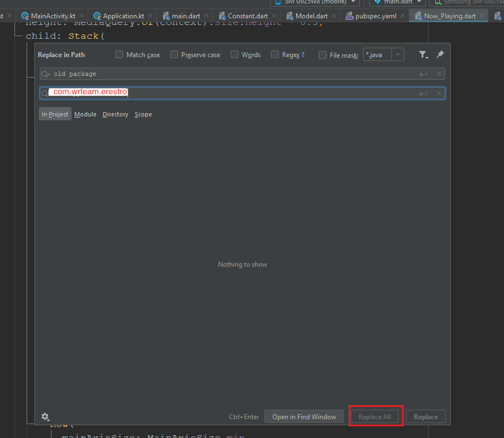Click the Open in Find Window button
This screenshot has height=438, width=504.
[x=304, y=416]
